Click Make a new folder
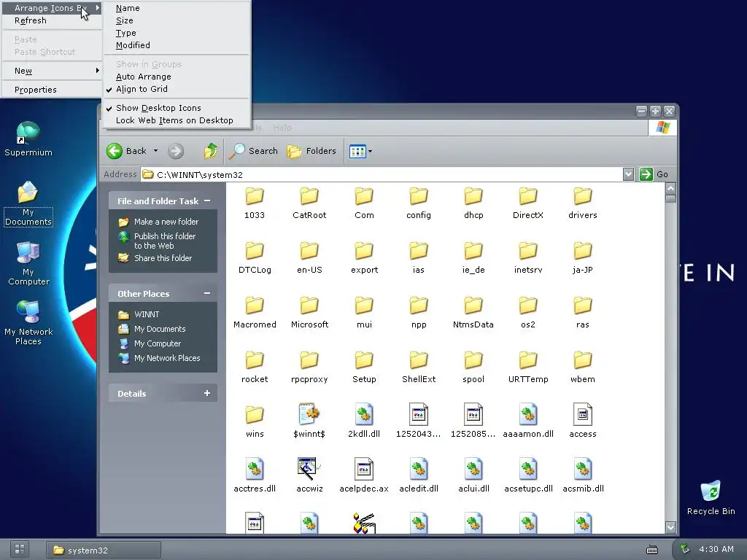 (x=166, y=222)
